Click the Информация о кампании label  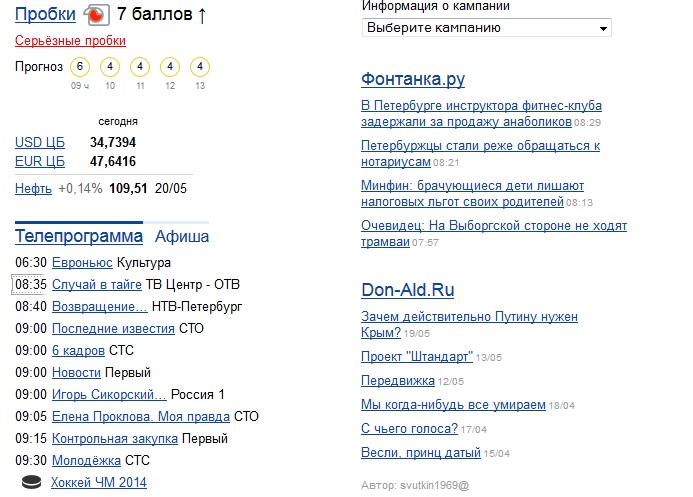(436, 6)
